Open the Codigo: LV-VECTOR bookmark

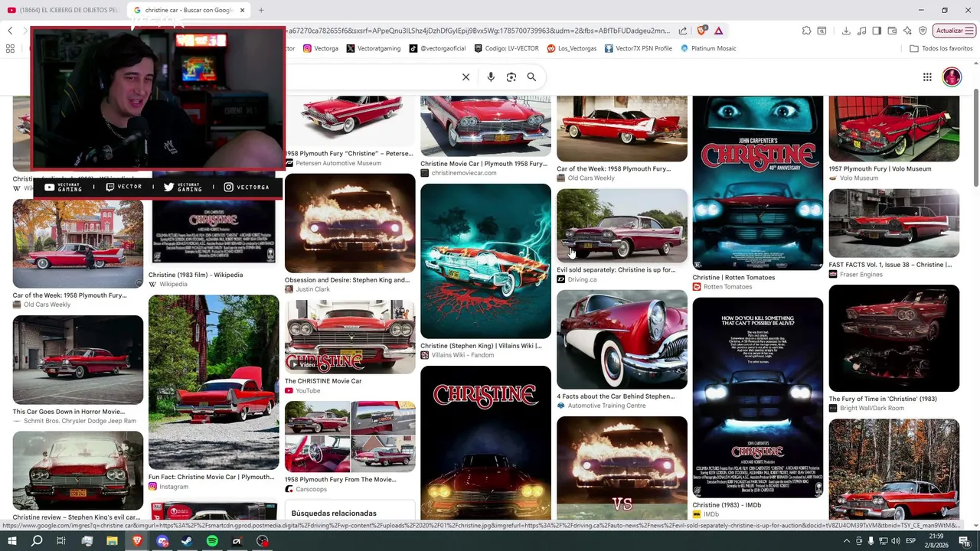[x=507, y=48]
